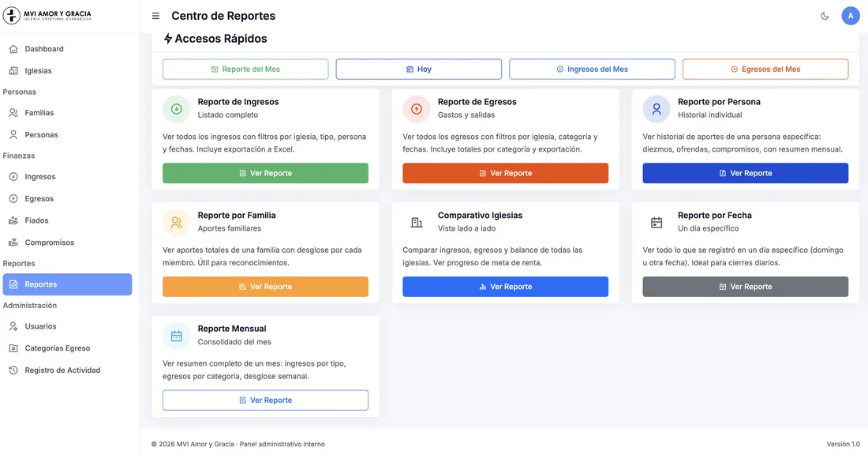Click the orange family icon of Reporte por Familia
Viewport: 868px width, 455px height.
point(177,222)
